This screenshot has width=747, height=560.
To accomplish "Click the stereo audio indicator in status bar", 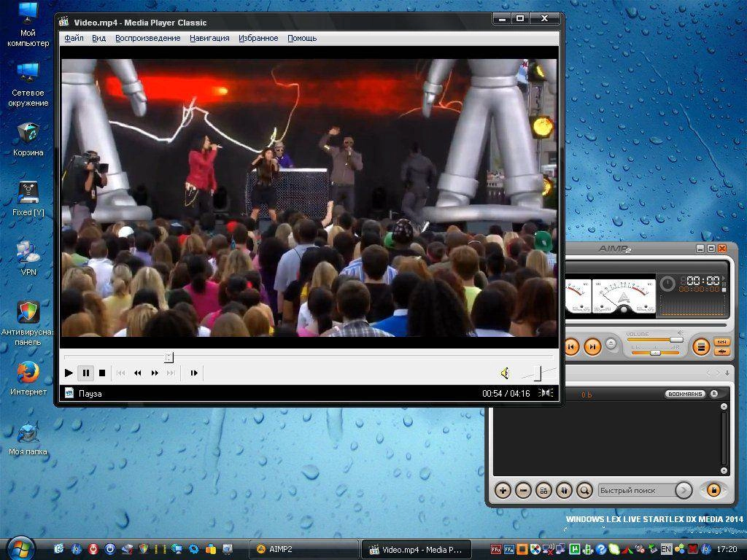I will (546, 393).
